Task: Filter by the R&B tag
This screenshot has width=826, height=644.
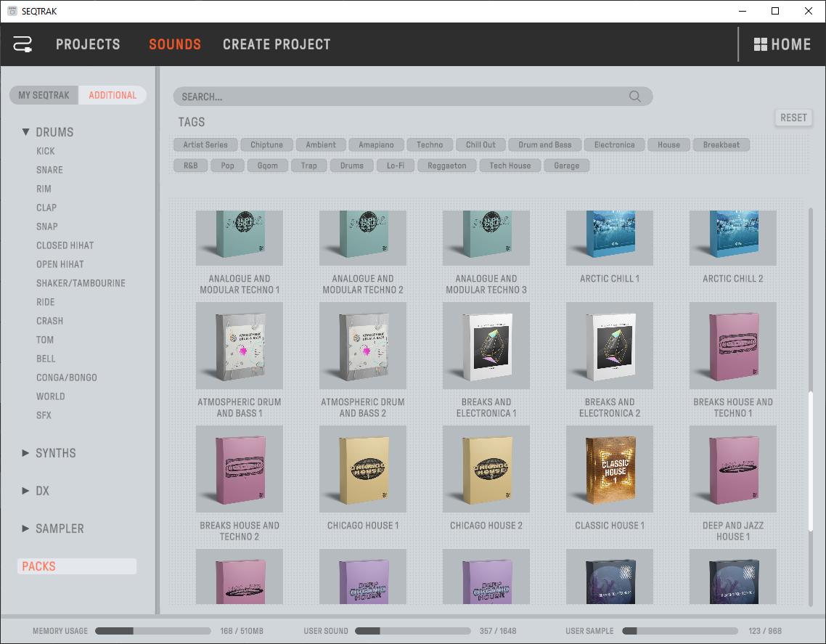Action: (x=191, y=166)
